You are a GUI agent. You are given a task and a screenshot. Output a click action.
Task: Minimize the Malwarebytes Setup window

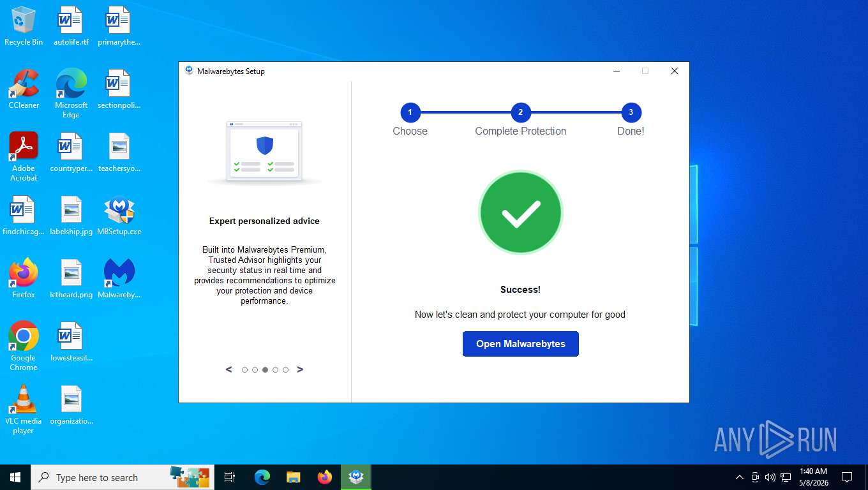[x=616, y=71]
